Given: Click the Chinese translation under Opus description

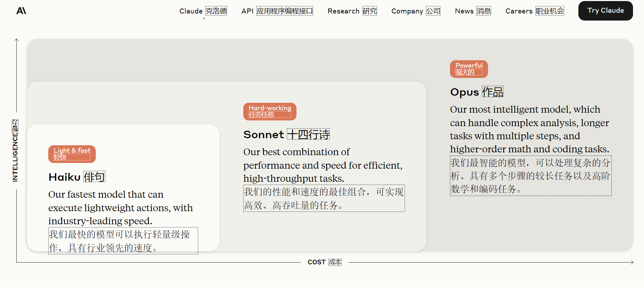Looking at the screenshot, I should tap(531, 176).
